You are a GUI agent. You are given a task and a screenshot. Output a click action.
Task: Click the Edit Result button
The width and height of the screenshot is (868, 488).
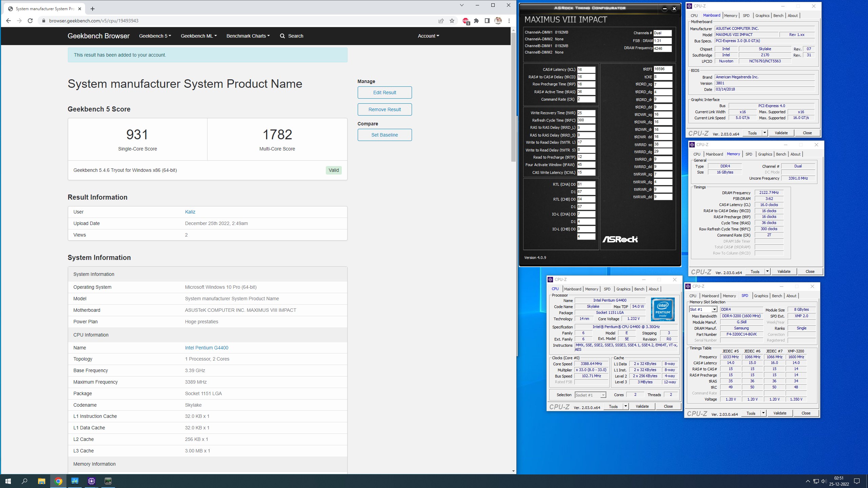[384, 93]
